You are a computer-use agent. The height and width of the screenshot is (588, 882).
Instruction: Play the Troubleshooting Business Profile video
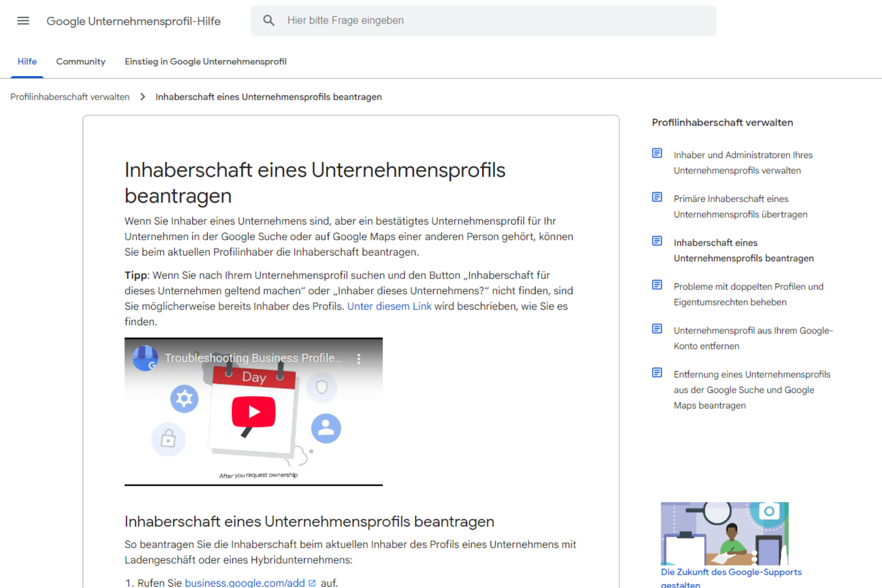pyautogui.click(x=253, y=411)
